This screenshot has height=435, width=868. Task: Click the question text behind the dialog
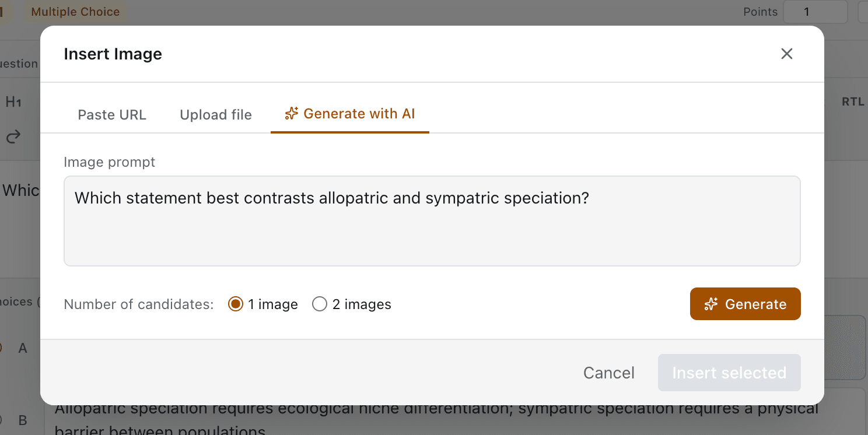(20, 191)
